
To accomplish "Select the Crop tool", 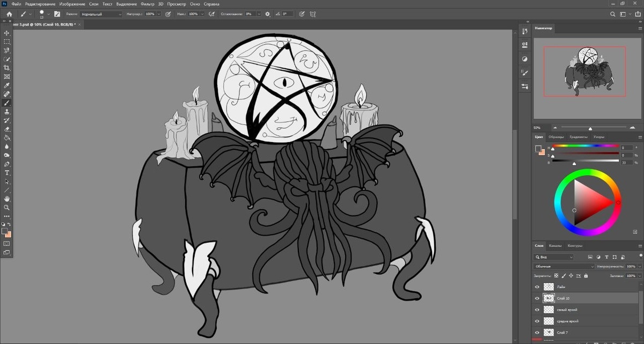I will click(7, 68).
